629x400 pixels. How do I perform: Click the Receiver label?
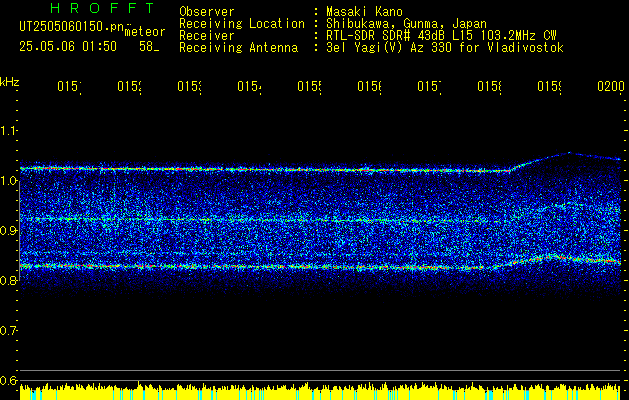(x=207, y=36)
